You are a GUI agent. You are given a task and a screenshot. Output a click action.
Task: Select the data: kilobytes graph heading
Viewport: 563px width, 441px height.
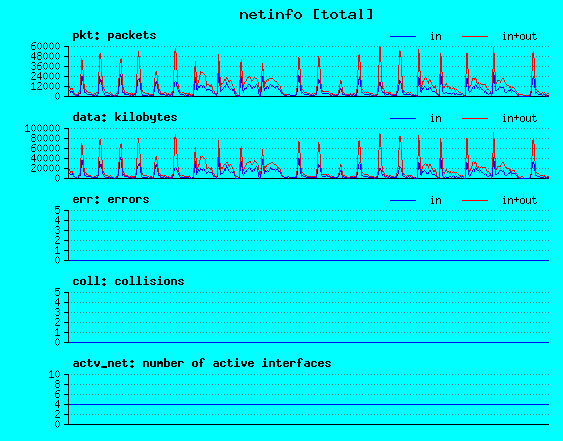(x=125, y=117)
